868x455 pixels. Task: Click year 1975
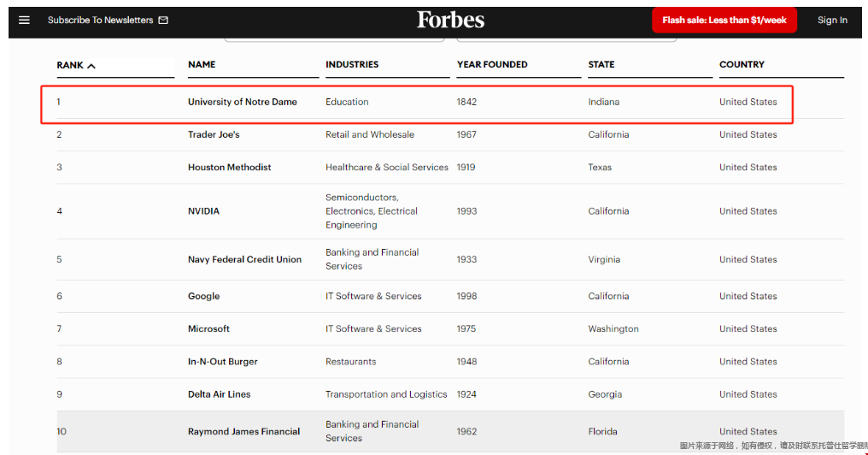pos(466,328)
